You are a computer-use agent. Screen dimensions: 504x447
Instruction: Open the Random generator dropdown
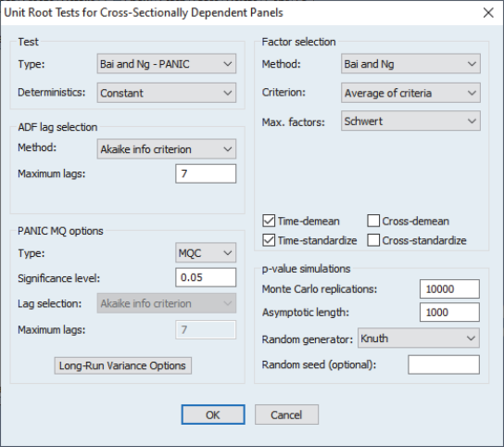tap(419, 338)
